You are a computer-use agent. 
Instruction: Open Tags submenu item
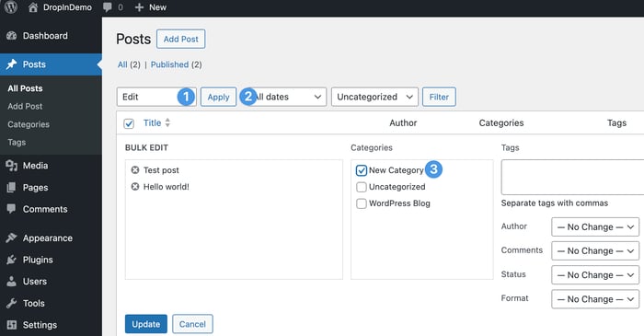click(x=17, y=143)
